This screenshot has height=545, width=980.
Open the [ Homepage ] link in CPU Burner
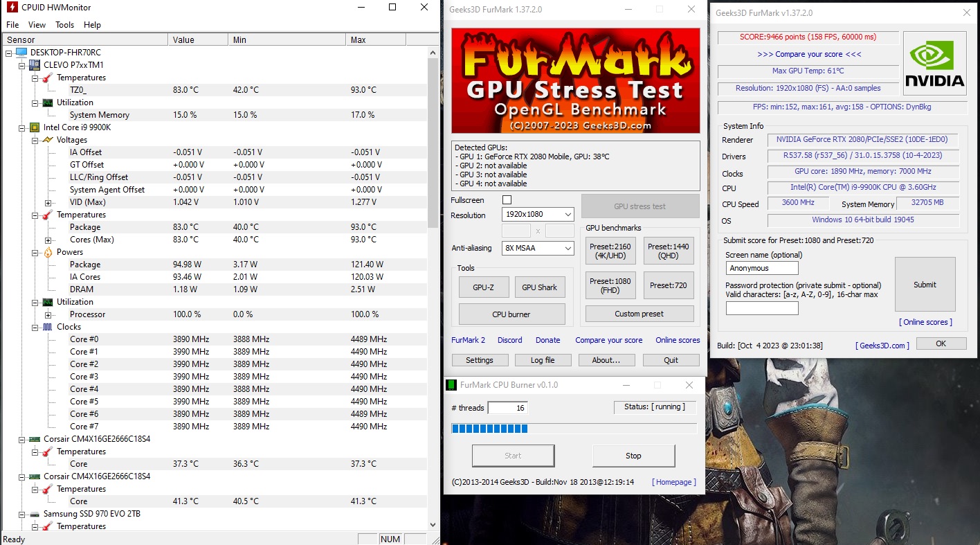point(674,482)
